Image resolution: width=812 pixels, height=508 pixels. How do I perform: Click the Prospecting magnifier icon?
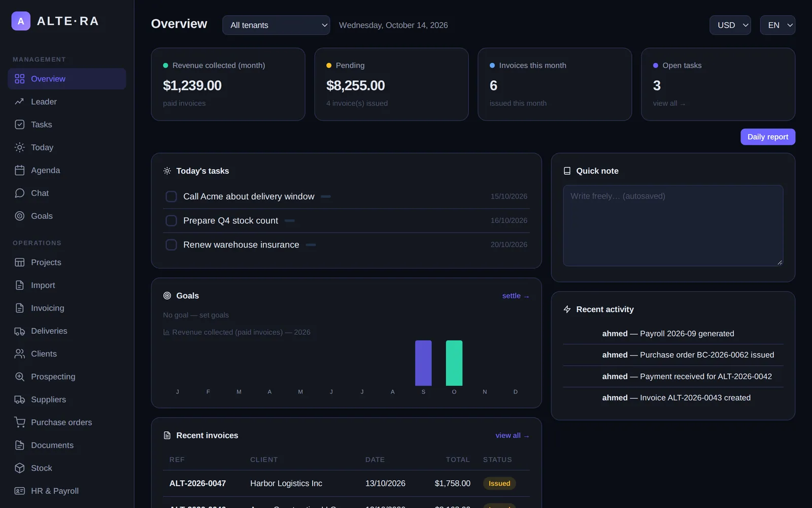click(19, 376)
